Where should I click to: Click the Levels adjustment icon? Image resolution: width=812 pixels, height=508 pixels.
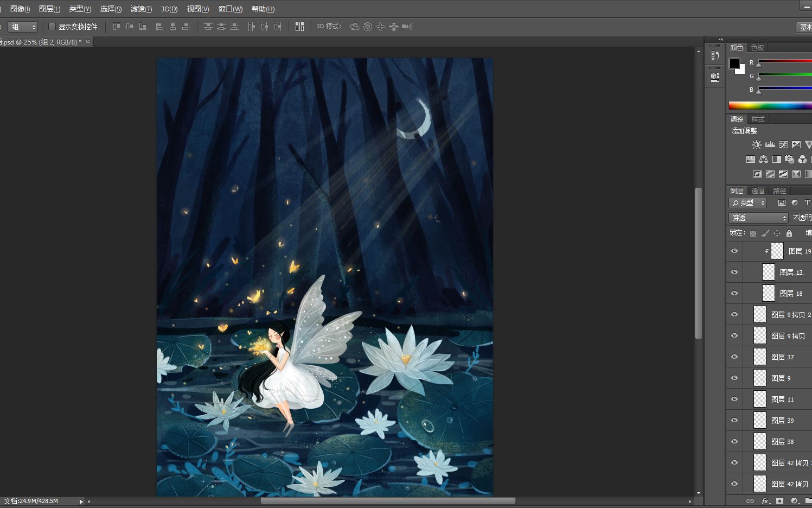770,144
